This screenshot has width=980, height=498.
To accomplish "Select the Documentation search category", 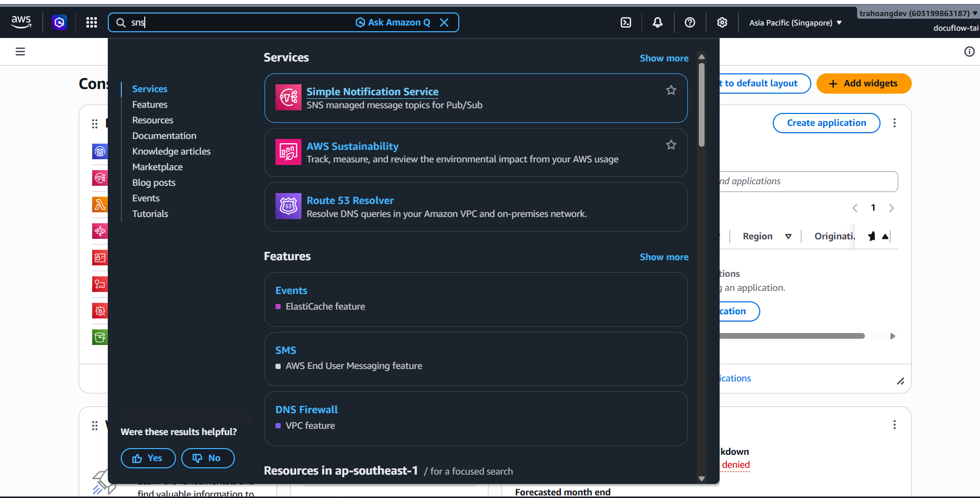I will (164, 136).
